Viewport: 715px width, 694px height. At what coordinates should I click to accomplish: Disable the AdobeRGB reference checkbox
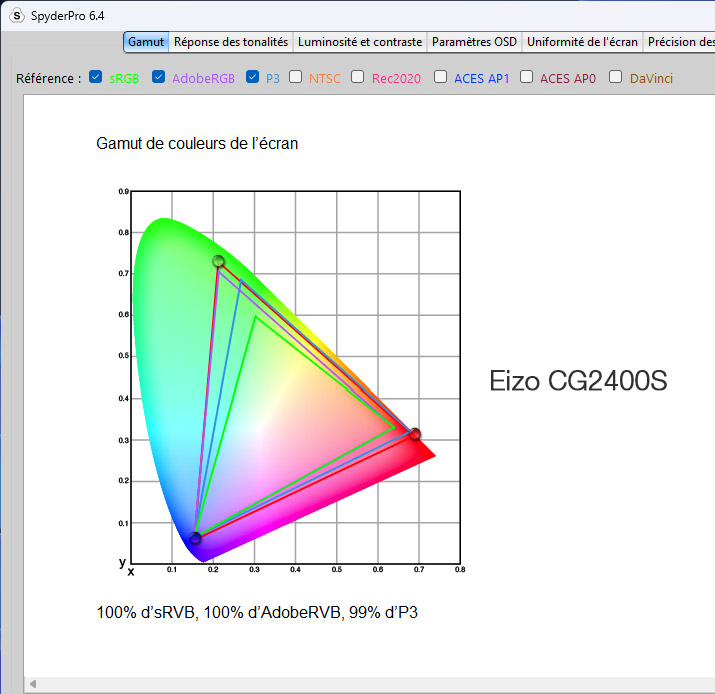click(158, 77)
